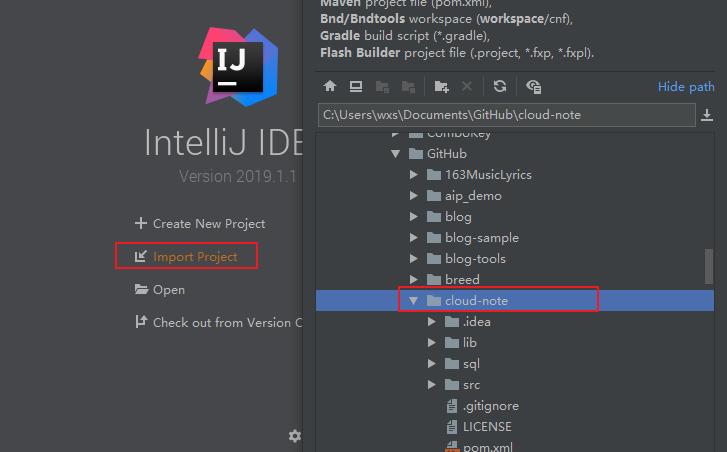Click the .gitignore file icon

tap(452, 406)
